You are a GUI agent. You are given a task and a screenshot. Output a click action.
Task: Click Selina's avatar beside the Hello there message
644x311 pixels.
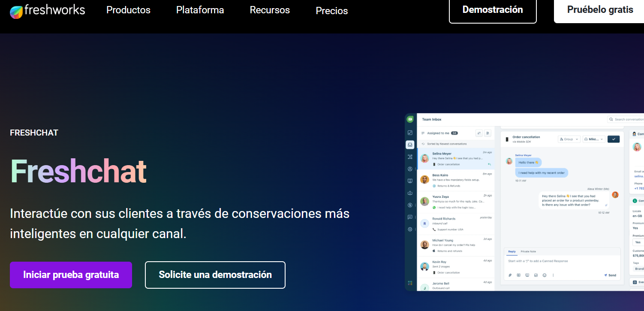[x=509, y=161]
